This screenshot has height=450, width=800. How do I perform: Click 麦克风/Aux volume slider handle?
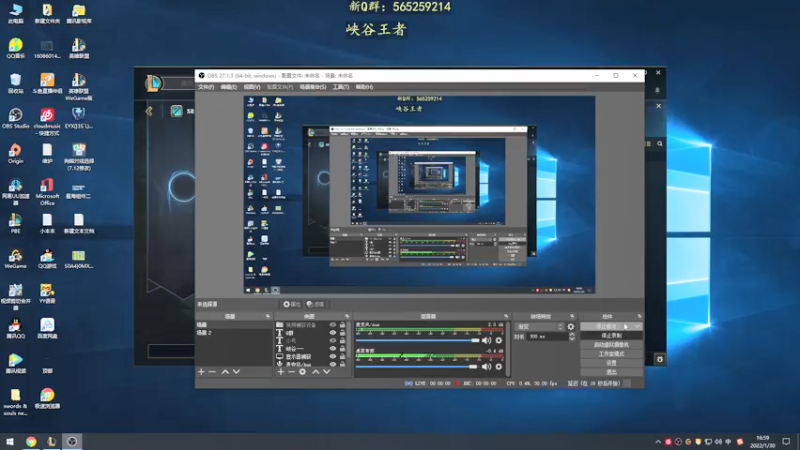[476, 340]
